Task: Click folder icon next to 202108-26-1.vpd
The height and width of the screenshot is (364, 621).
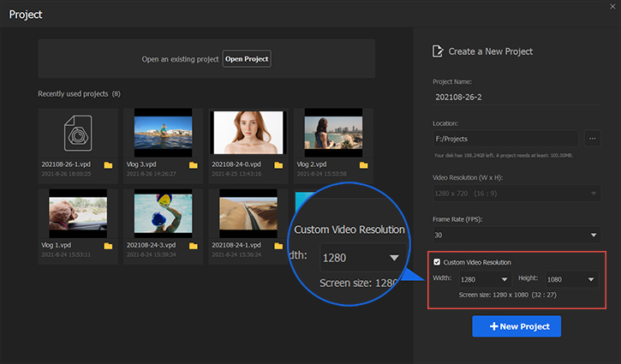Action: [108, 164]
